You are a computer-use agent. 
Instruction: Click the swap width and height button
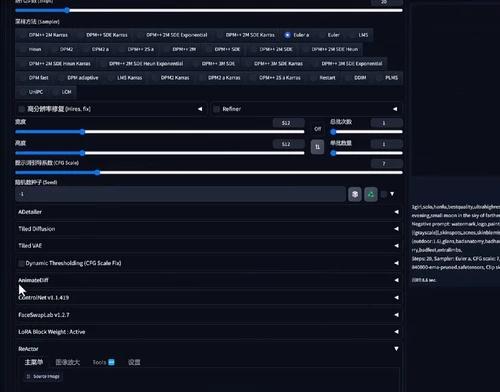coord(317,147)
